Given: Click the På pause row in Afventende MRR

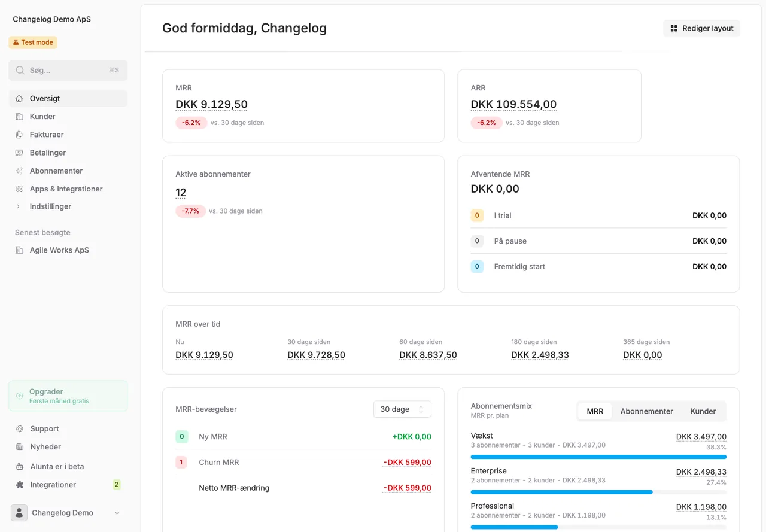Looking at the screenshot, I should click(598, 241).
